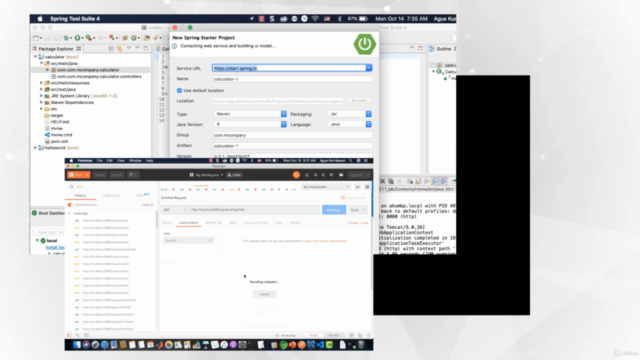
Task: Click the Trash icon in the Dock
Action: point(361,345)
